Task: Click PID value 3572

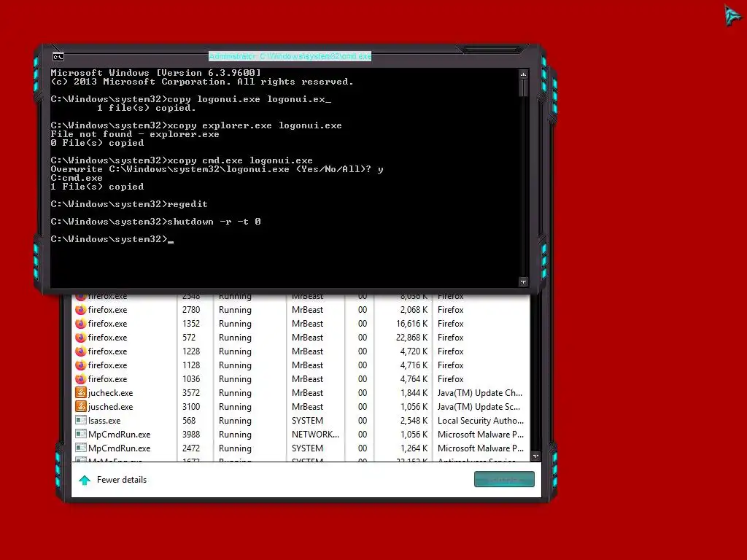Action: (x=191, y=393)
